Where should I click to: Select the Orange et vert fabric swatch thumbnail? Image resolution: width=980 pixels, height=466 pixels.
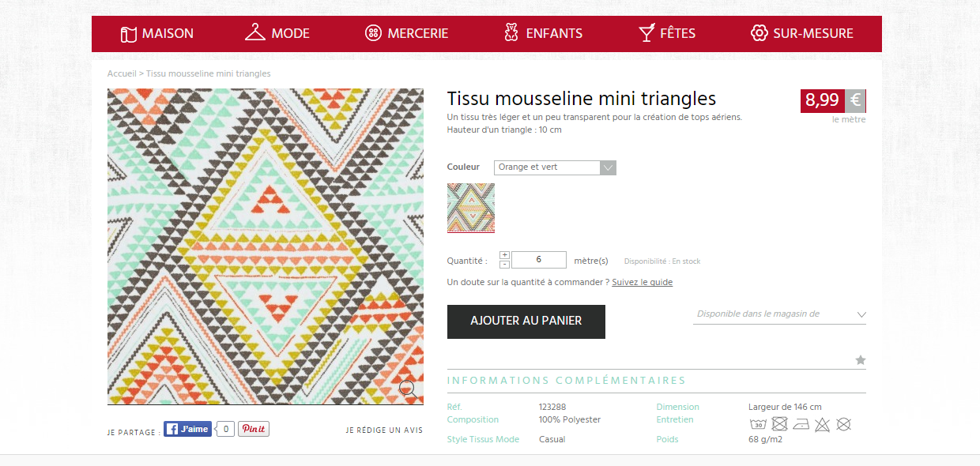point(471,208)
